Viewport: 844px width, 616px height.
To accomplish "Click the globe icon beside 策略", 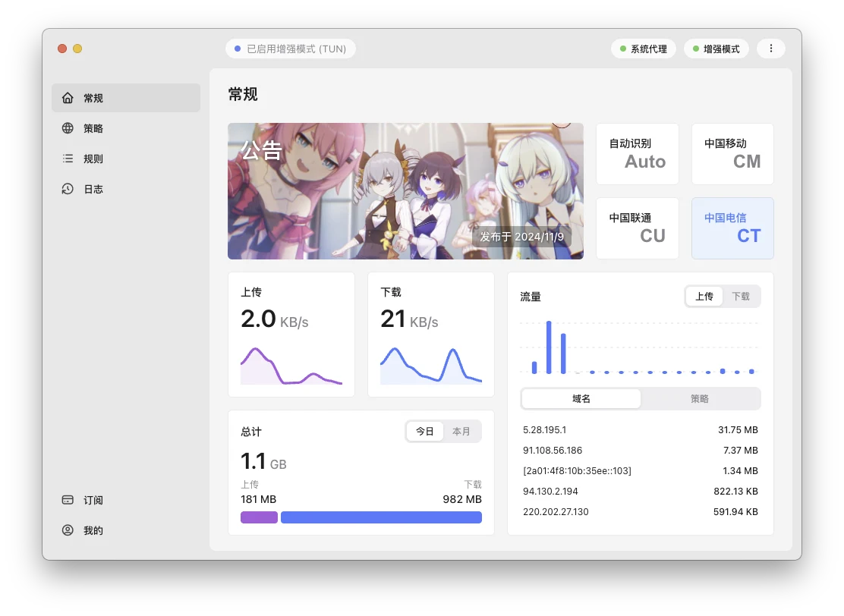I will [x=68, y=128].
